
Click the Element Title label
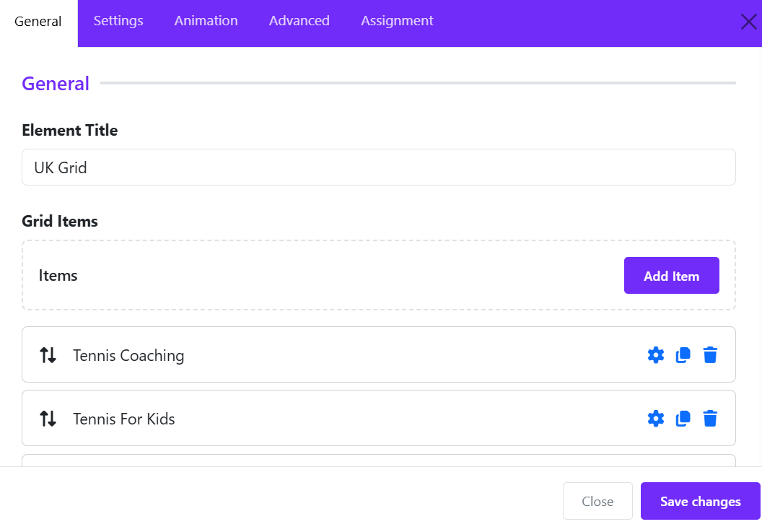coord(69,131)
